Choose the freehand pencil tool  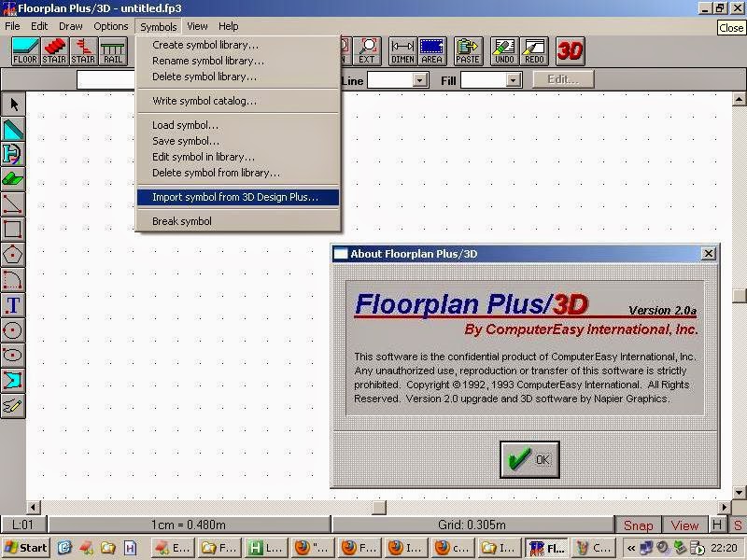point(13,406)
